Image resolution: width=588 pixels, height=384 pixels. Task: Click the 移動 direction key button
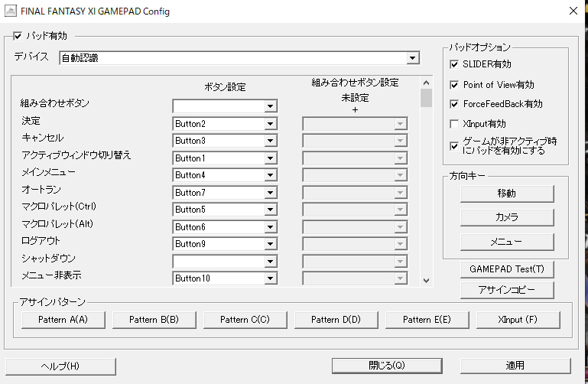506,194
